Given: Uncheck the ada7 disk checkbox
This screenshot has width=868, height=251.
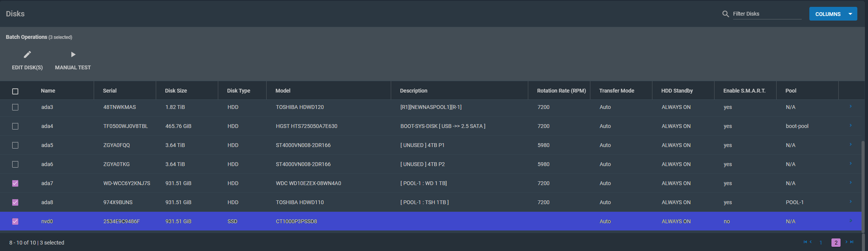Looking at the screenshot, I should (x=15, y=184).
